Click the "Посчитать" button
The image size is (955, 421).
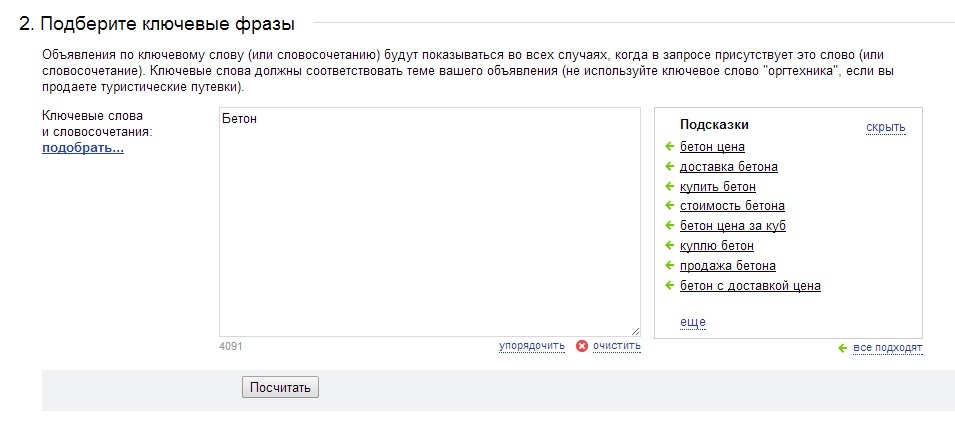click(280, 387)
